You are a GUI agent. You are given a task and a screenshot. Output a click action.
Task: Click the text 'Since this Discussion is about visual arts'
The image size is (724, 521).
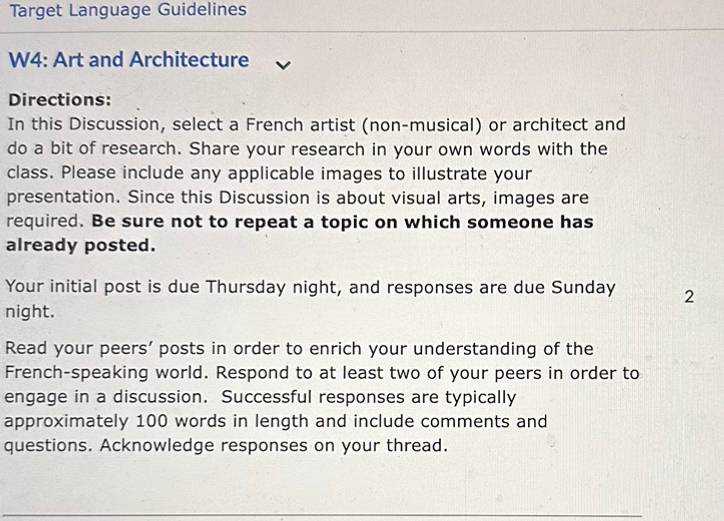pos(307,198)
